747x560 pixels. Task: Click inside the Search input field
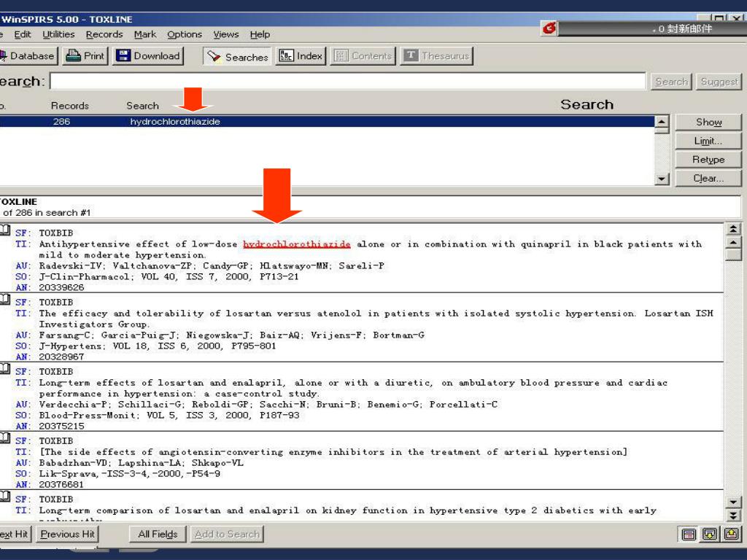tap(348, 81)
